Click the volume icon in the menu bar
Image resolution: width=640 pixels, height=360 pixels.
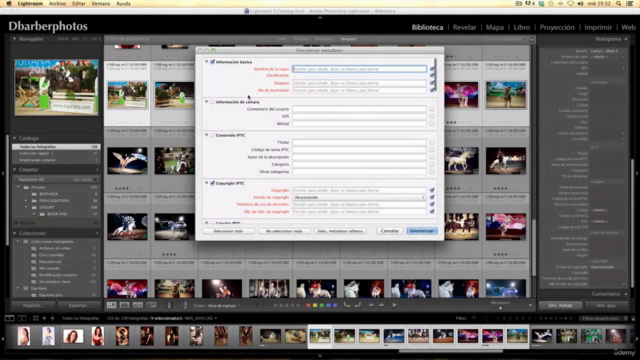pyautogui.click(x=580, y=4)
